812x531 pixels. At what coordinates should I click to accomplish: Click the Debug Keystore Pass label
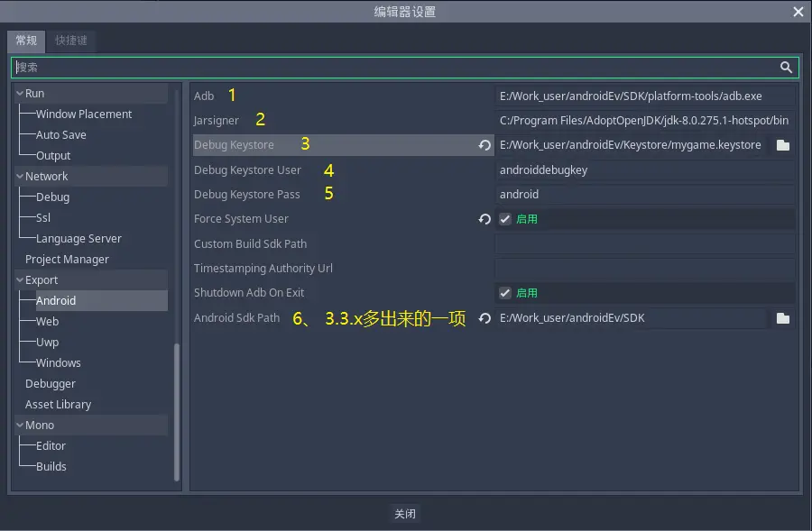247,195
